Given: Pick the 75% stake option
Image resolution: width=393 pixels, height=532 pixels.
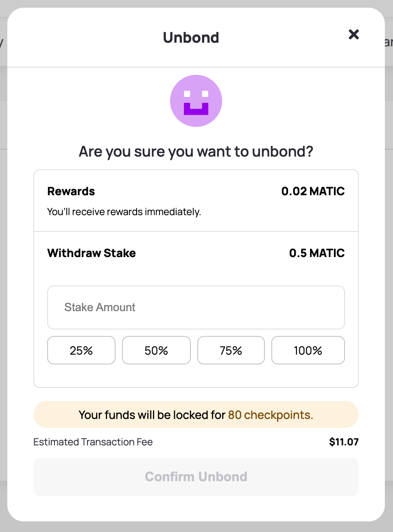Looking at the screenshot, I should click(231, 350).
